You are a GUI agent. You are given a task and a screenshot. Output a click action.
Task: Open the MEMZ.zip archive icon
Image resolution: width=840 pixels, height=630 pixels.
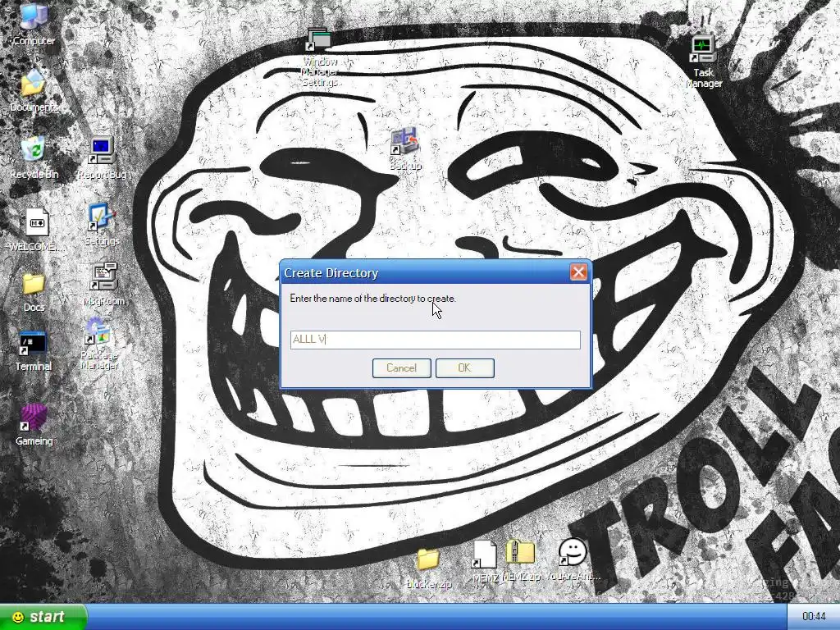pyautogui.click(x=521, y=560)
